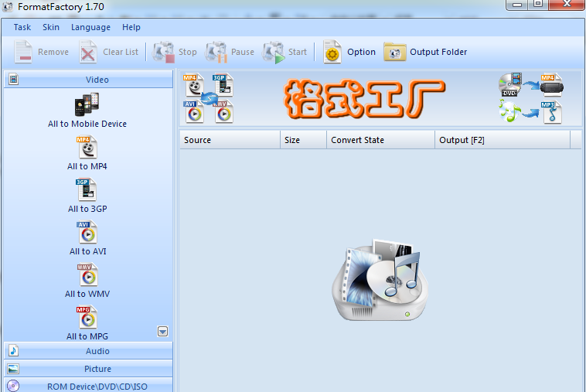The height and width of the screenshot is (392, 586).
Task: Click the Remove button label
Action: pyautogui.click(x=53, y=52)
